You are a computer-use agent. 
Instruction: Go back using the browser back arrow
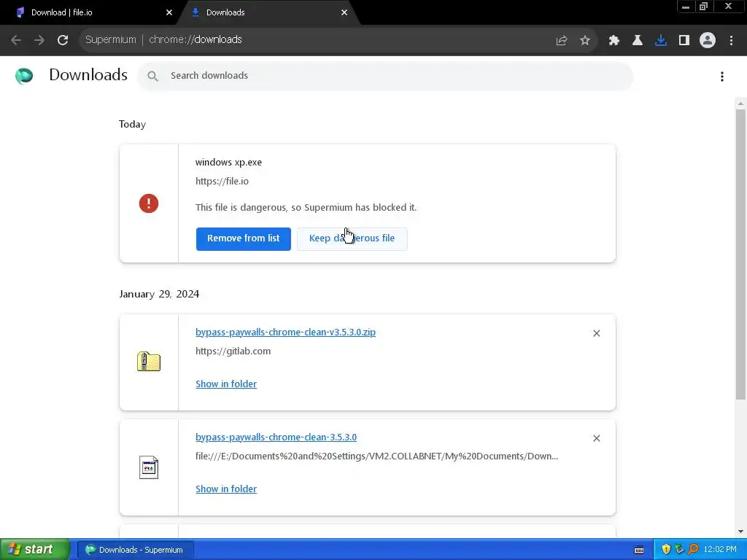pos(16,40)
